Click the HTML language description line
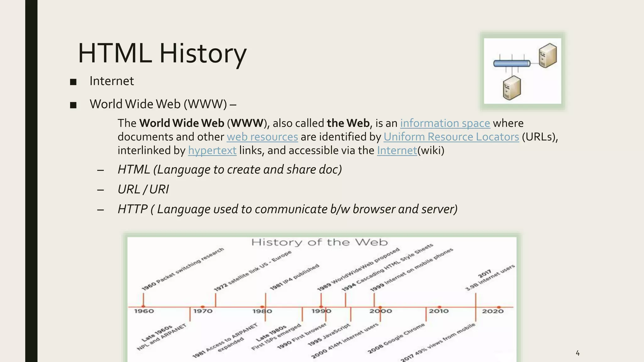The image size is (644, 362). 230,170
